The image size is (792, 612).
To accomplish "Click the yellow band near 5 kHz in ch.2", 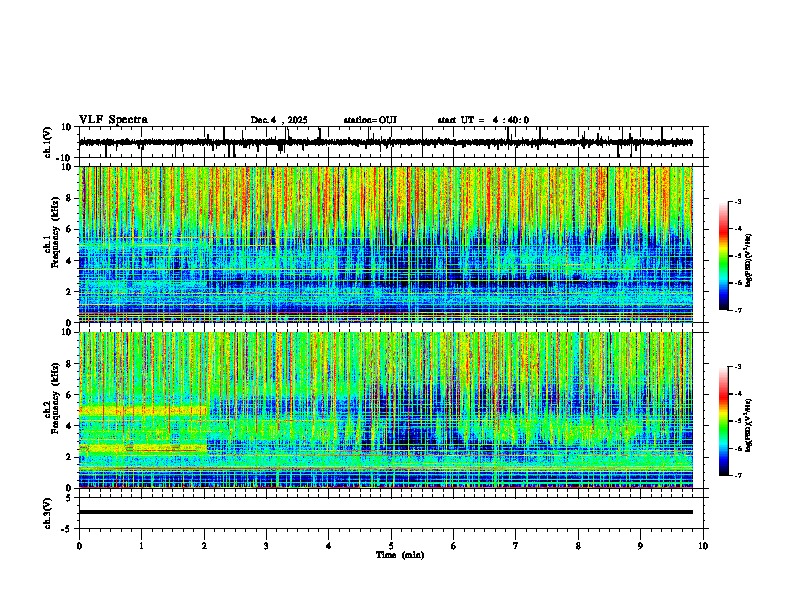I will click(143, 411).
